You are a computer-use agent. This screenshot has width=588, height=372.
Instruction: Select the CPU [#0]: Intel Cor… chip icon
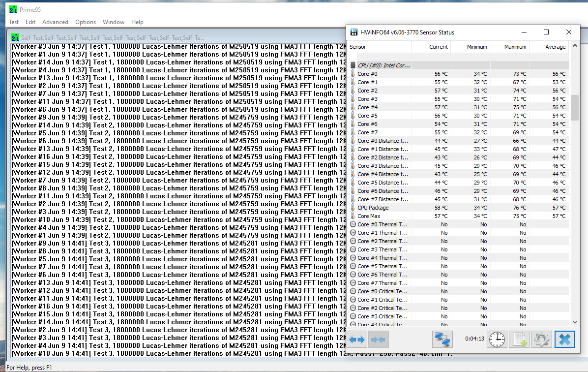(353, 65)
